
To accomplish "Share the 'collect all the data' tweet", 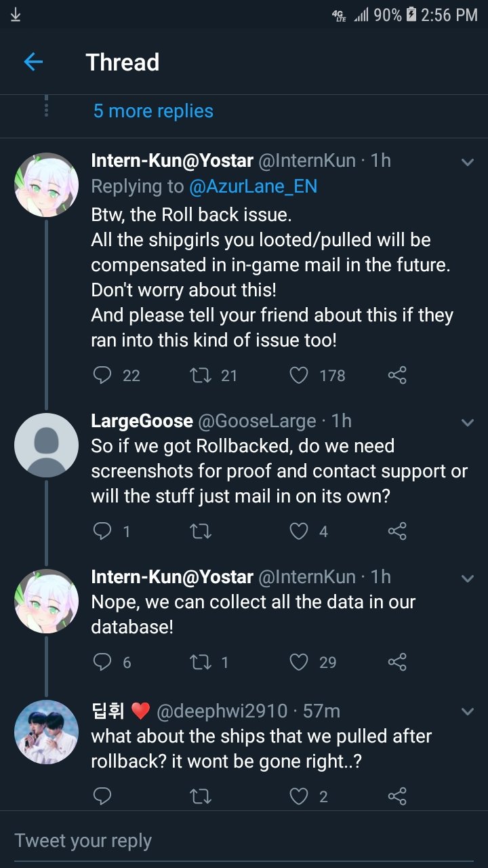I will 397,662.
